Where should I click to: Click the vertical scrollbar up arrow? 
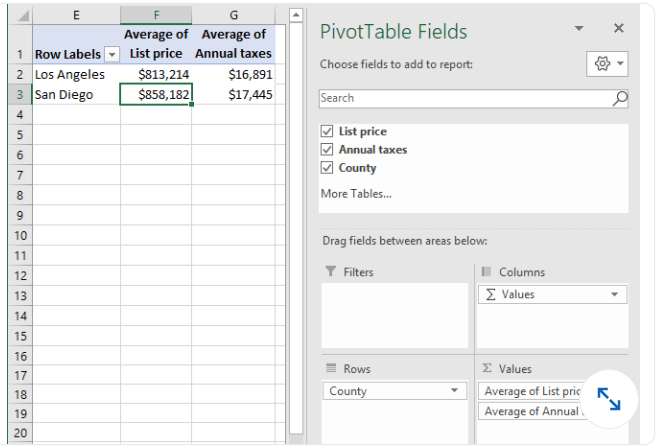[296, 16]
